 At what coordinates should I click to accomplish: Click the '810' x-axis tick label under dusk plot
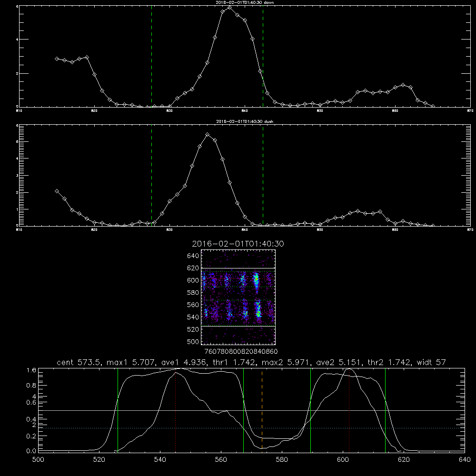pos(19,230)
